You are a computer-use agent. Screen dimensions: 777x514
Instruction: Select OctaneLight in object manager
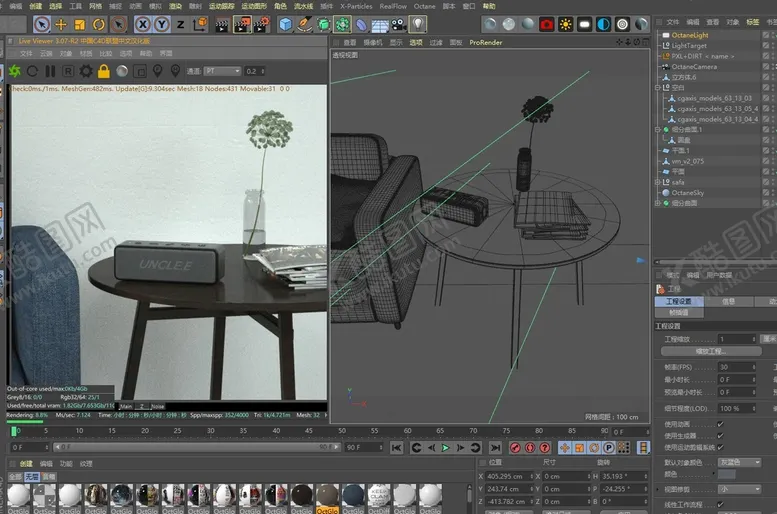tap(690, 35)
